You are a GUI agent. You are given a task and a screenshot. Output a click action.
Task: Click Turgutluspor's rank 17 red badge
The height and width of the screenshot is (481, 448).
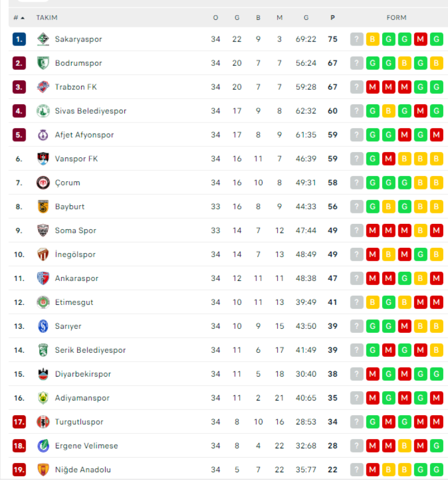[19, 422]
